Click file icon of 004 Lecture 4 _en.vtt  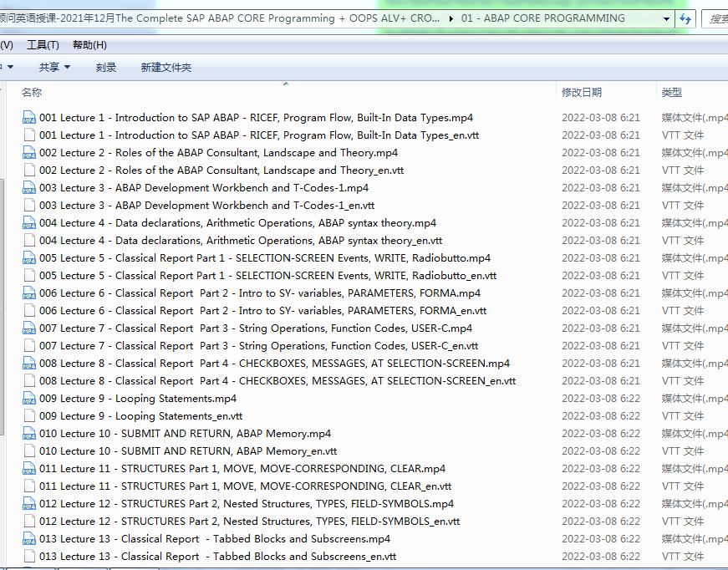pos(29,241)
